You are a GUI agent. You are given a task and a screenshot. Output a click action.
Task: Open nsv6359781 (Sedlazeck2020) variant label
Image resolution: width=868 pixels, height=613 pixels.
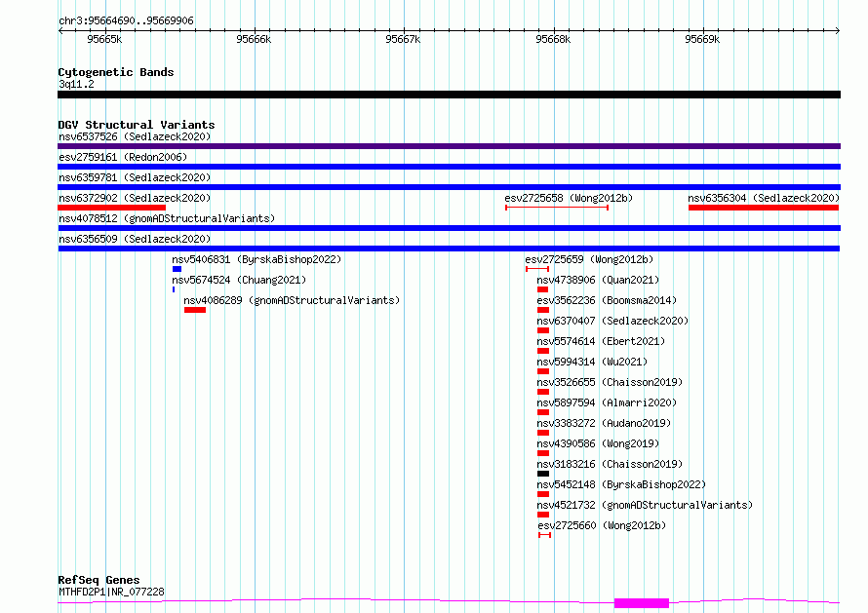coord(135,177)
